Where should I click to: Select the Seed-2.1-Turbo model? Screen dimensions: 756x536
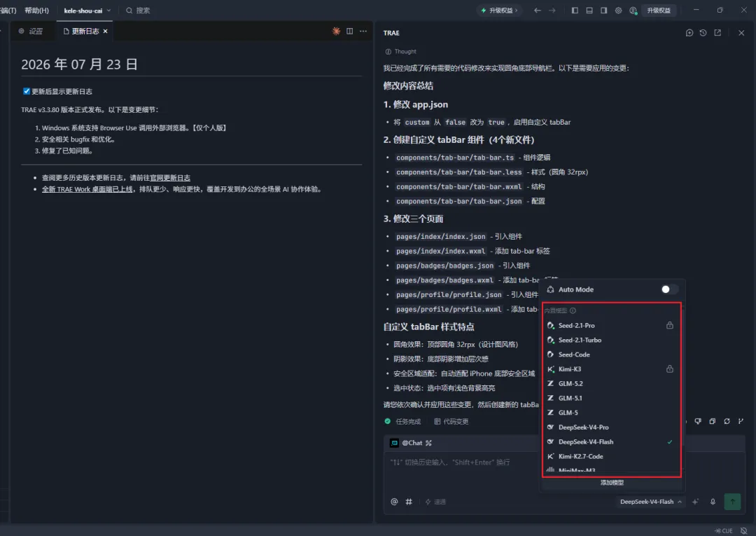tap(611, 340)
